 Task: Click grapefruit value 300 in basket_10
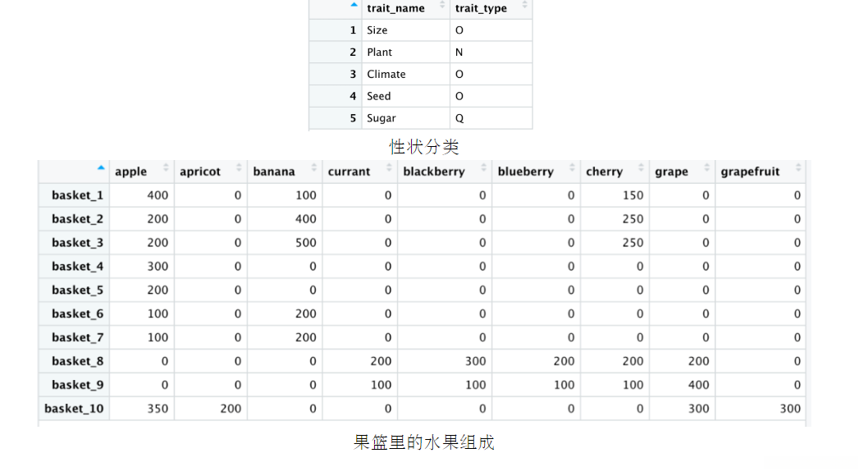pos(790,409)
